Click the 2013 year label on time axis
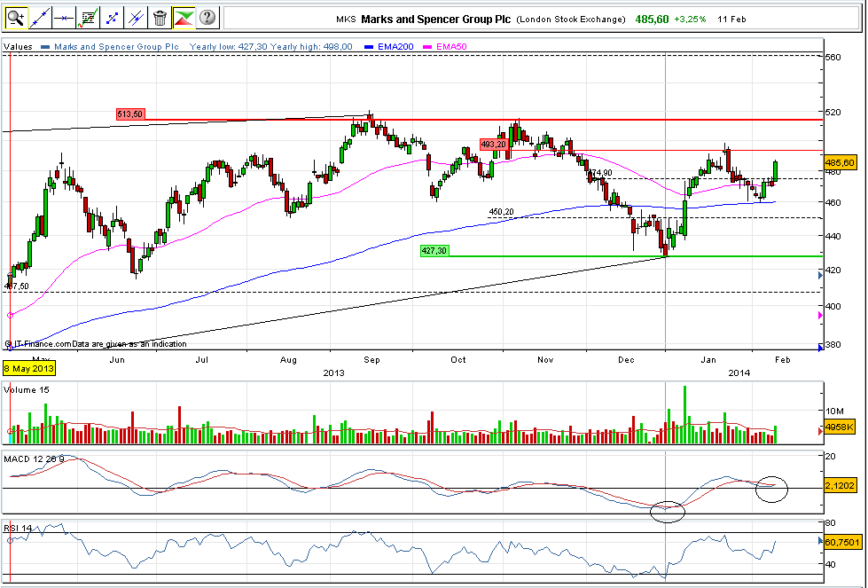The width and height of the screenshot is (868, 588). [x=333, y=373]
